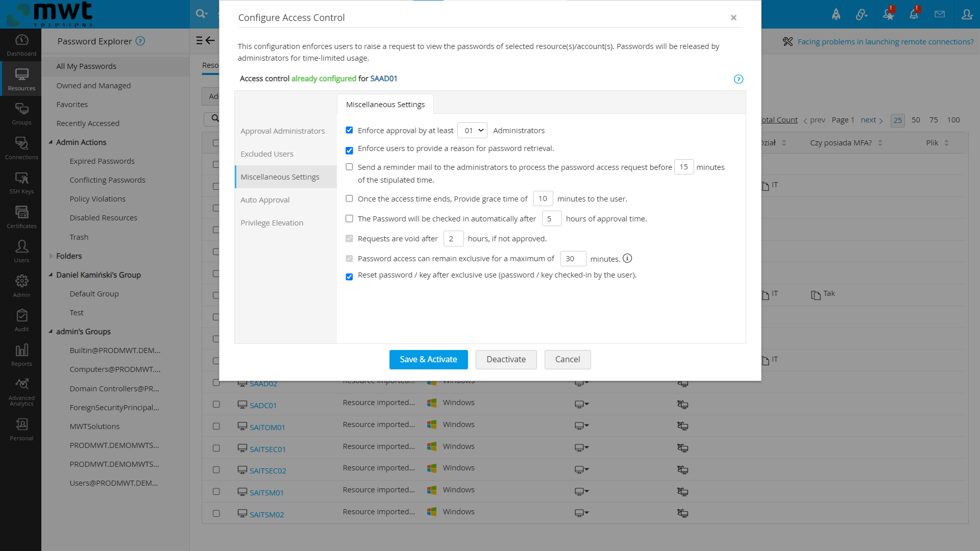Switch to the Auto Approval tab

click(x=265, y=199)
